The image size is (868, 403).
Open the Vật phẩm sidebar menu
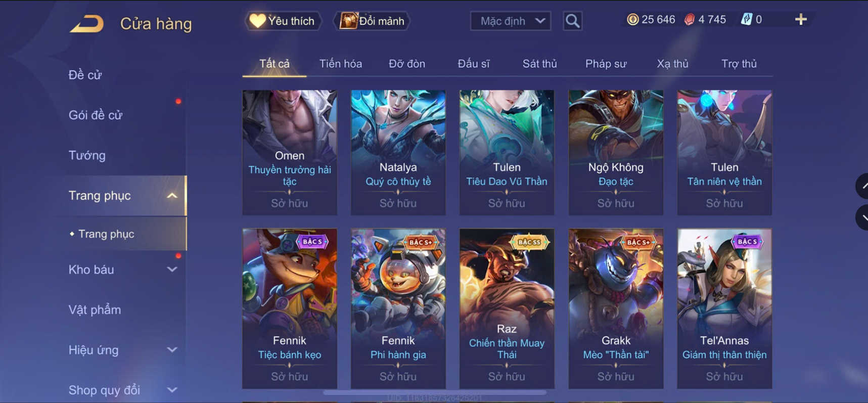(x=95, y=309)
